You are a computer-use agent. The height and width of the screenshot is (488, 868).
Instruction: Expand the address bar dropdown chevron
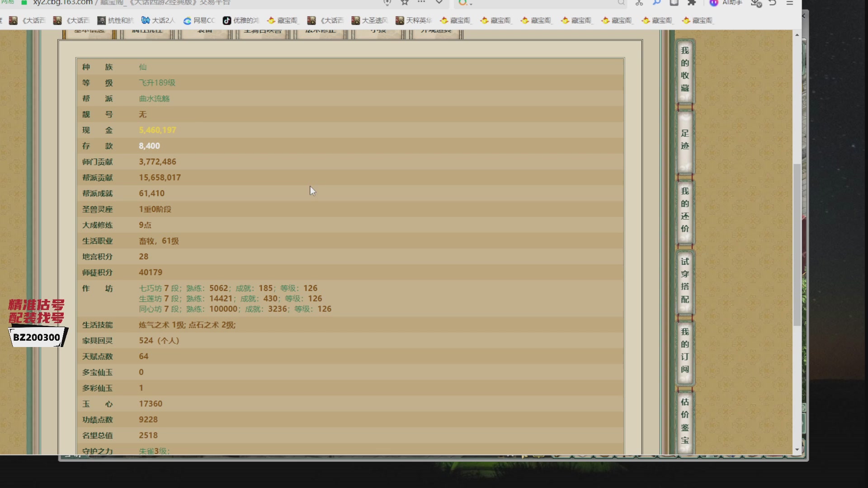pos(439,3)
